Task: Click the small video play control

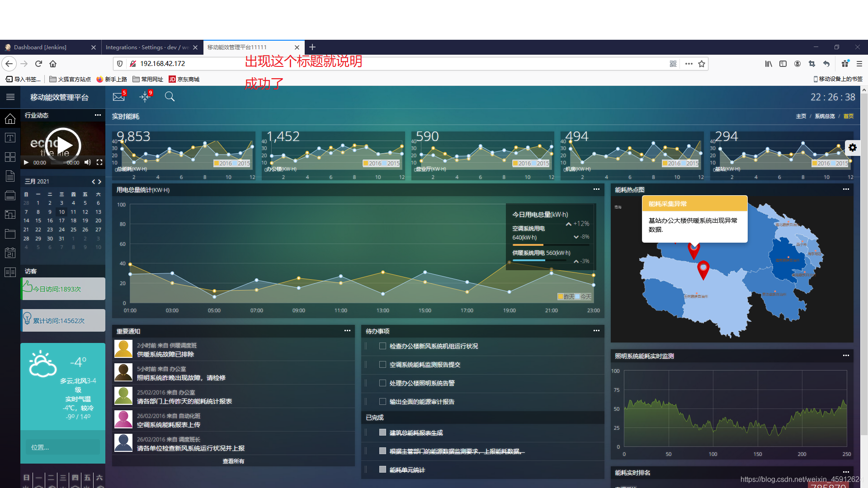Action: (x=26, y=162)
